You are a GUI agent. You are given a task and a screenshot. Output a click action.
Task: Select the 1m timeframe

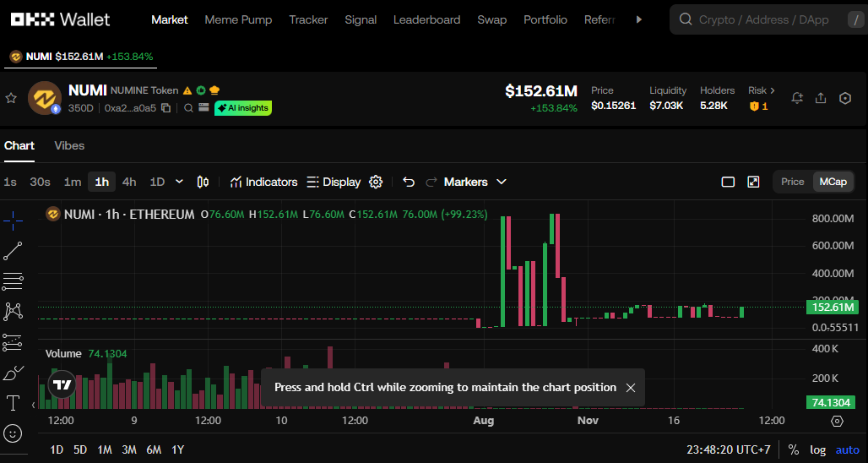(x=73, y=182)
